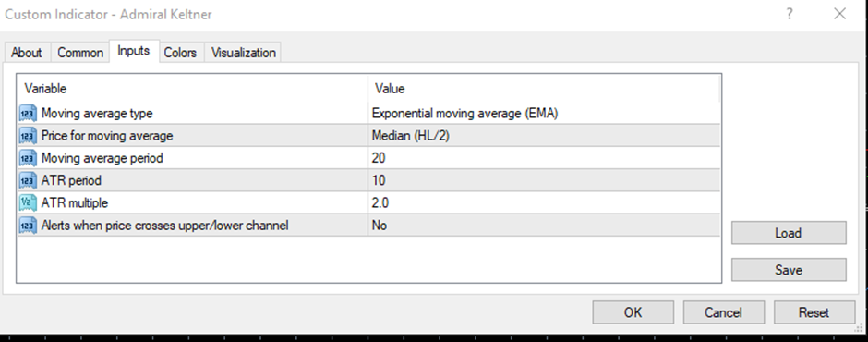Switch to the About tab
Viewport: 868px width, 342px height.
(26, 53)
